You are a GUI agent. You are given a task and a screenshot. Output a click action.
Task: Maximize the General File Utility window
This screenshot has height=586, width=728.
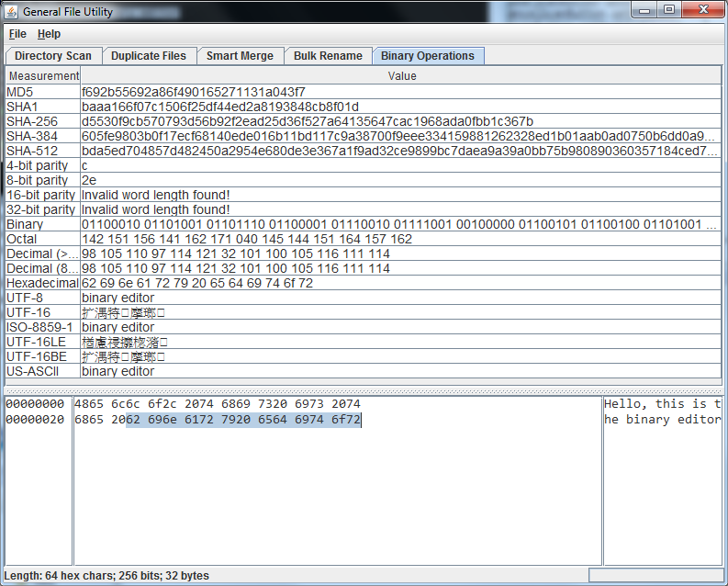[x=669, y=10]
